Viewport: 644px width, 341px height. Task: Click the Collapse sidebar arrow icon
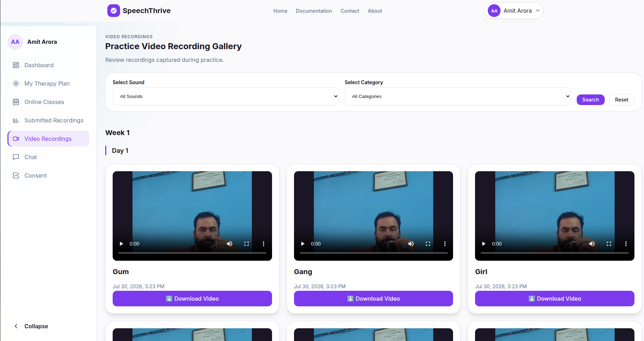tap(16, 326)
